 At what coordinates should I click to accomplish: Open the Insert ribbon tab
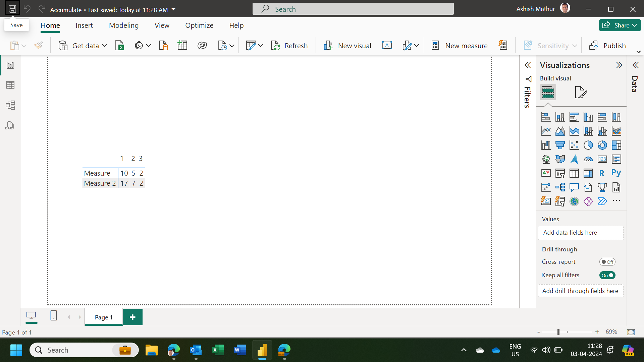[x=84, y=25]
